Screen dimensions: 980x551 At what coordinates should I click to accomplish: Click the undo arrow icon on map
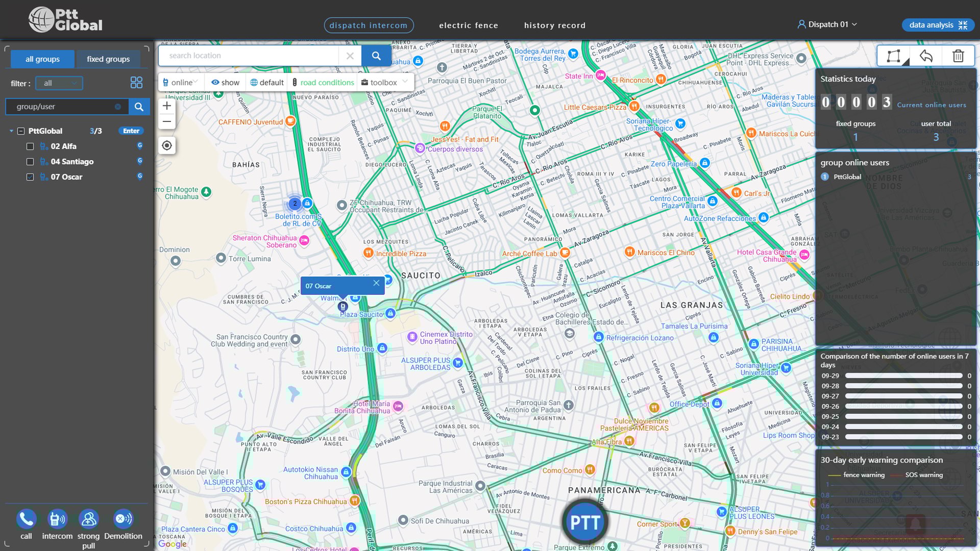pos(926,56)
